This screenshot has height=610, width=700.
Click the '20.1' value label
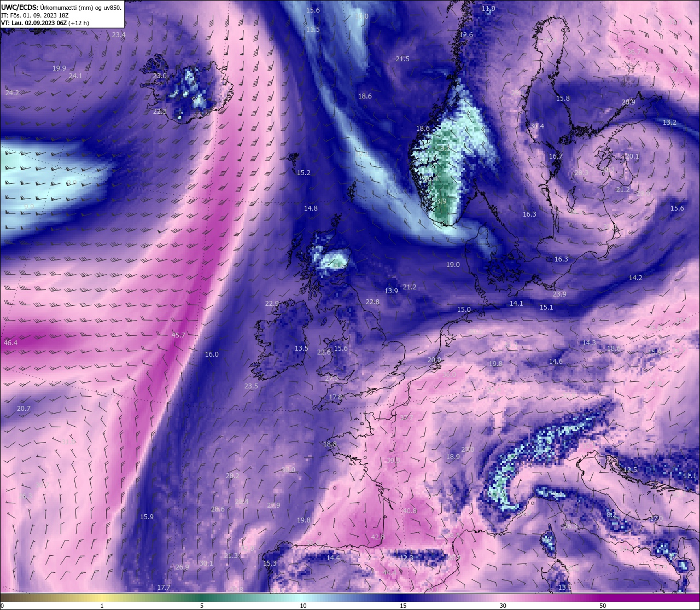pyautogui.click(x=632, y=156)
